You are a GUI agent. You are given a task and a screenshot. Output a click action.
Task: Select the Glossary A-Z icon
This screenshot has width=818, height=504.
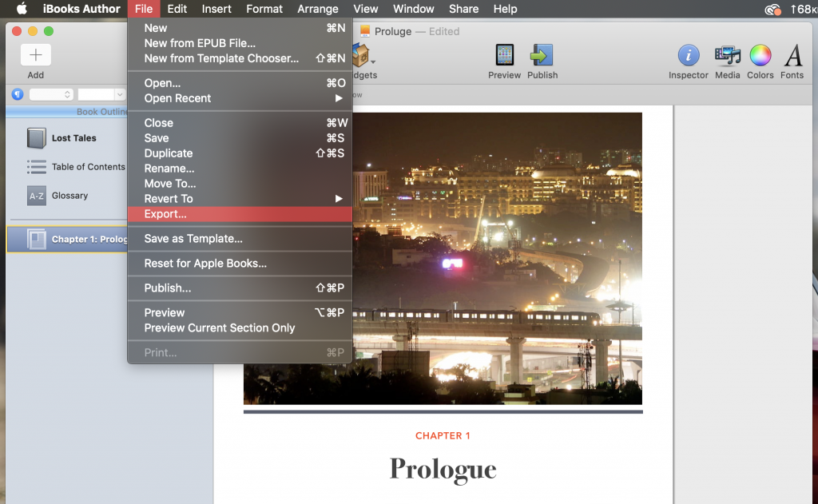click(x=37, y=196)
